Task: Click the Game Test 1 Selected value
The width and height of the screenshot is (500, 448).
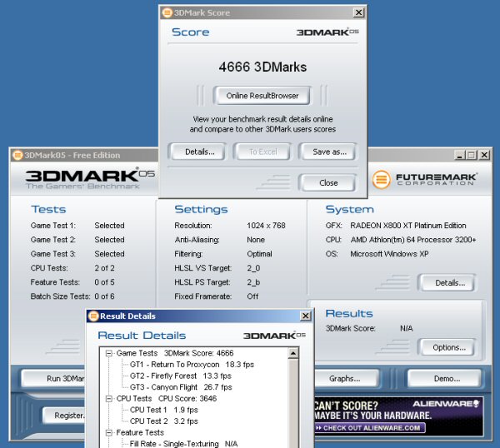Action: coord(109,226)
